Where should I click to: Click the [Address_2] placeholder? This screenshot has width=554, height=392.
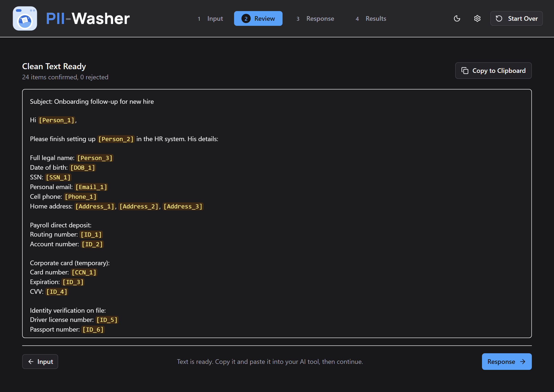[x=139, y=206]
